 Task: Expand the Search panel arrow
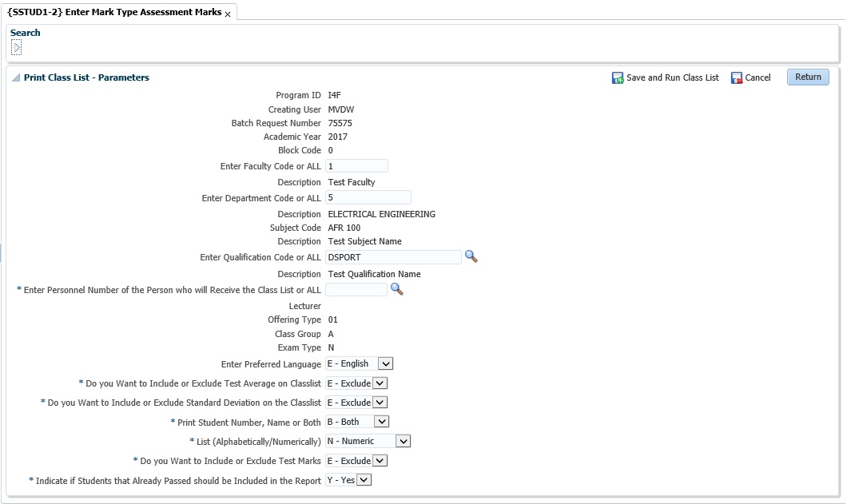[x=17, y=48]
